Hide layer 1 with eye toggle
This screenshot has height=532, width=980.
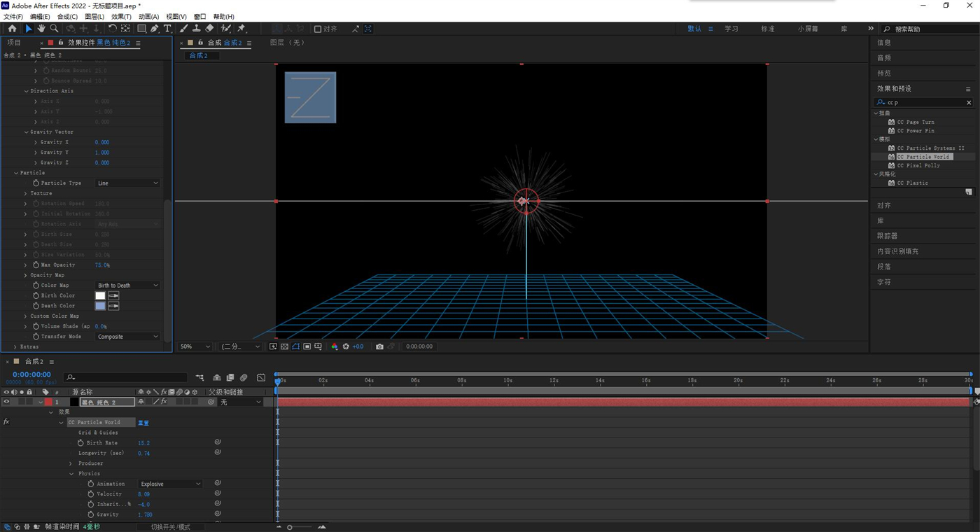pyautogui.click(x=6, y=402)
